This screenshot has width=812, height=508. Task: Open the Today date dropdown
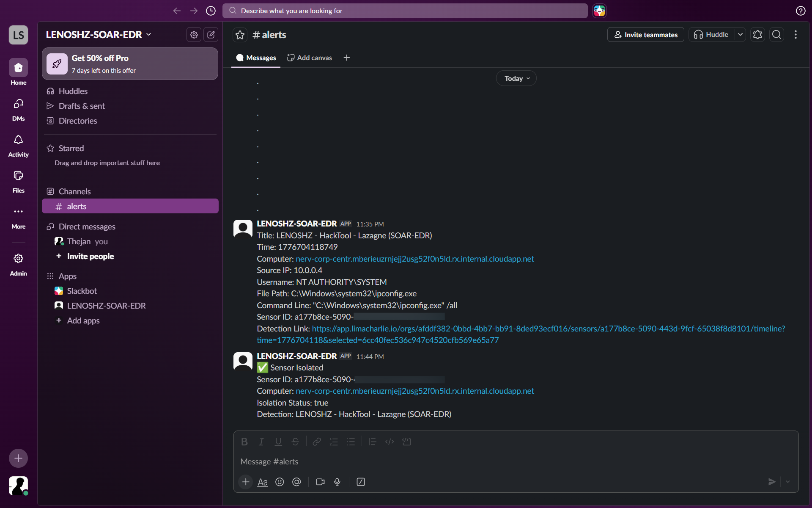point(516,78)
